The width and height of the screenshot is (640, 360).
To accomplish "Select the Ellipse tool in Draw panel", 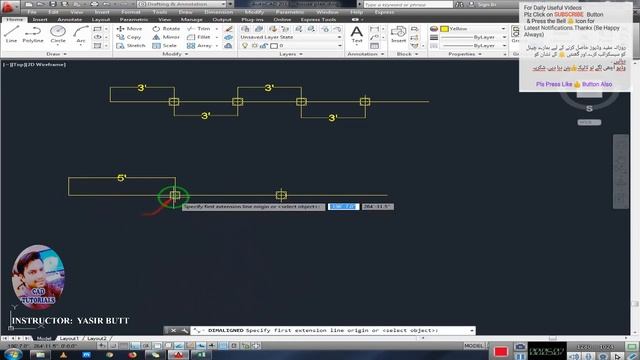I will [x=97, y=37].
